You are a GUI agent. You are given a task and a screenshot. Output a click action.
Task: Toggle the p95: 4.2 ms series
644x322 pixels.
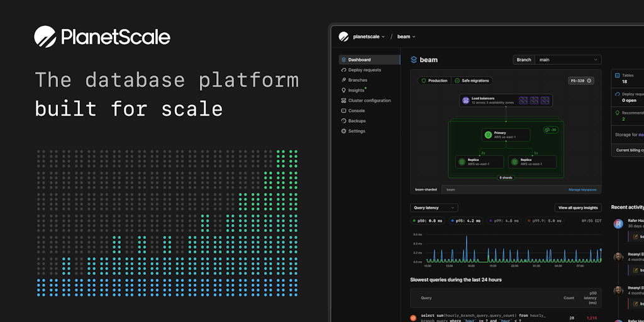[x=466, y=221]
